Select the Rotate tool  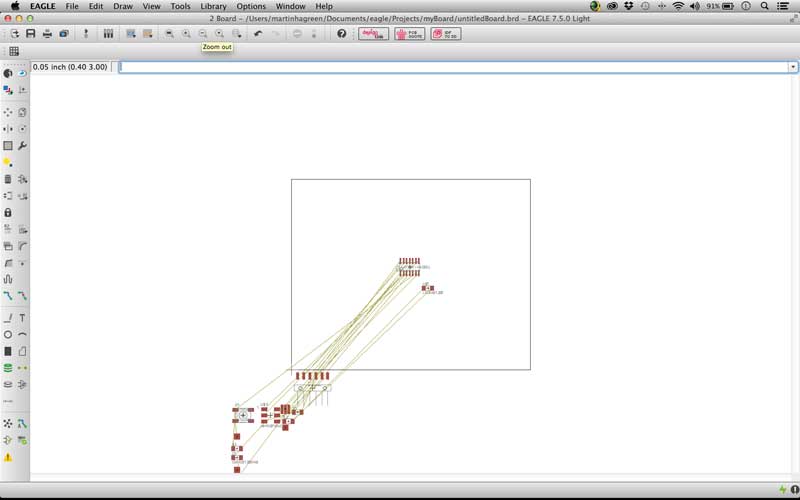(x=22, y=129)
